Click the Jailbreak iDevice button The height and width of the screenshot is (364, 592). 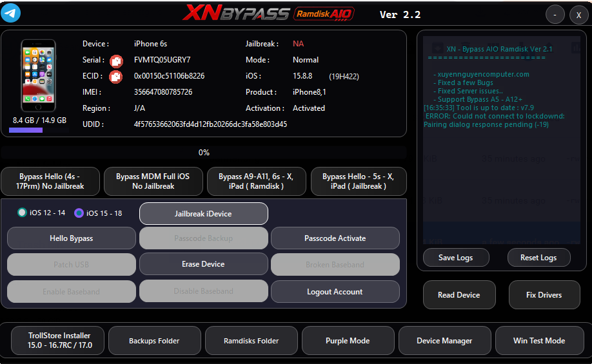pyautogui.click(x=204, y=213)
